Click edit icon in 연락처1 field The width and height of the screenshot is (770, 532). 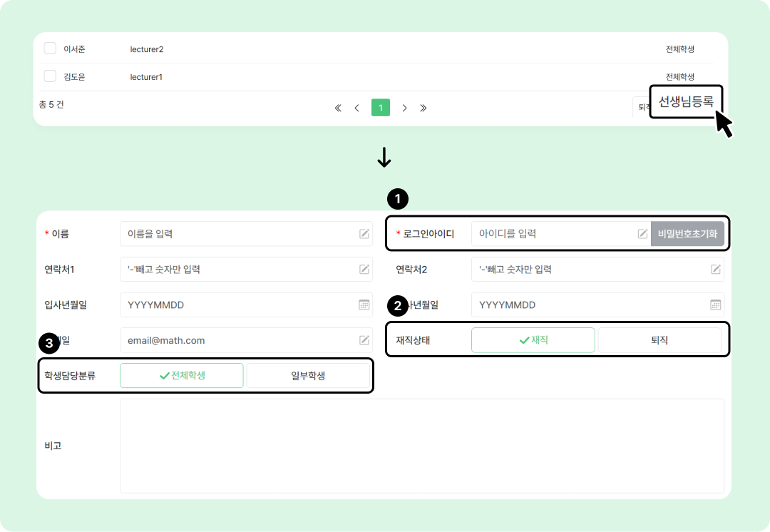364,269
